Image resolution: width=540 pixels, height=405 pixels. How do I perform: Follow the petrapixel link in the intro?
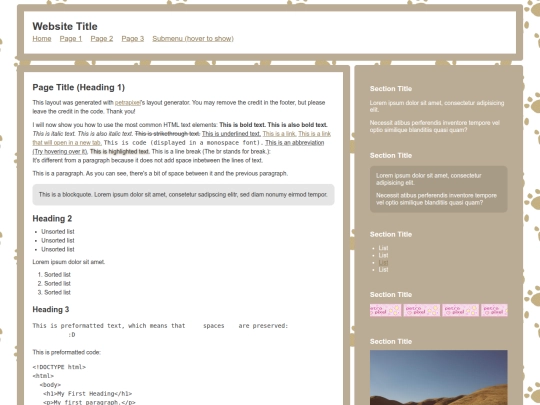(127, 103)
